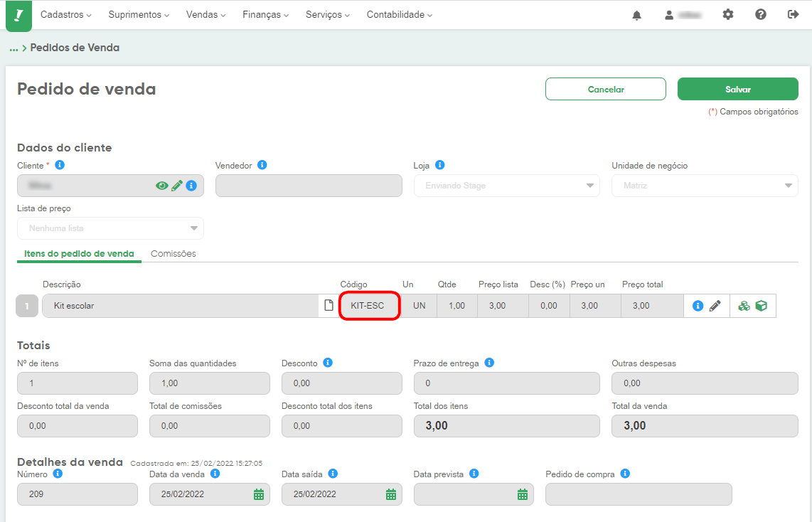Show the Data saída info icon
The width and height of the screenshot is (812, 522).
click(333, 474)
